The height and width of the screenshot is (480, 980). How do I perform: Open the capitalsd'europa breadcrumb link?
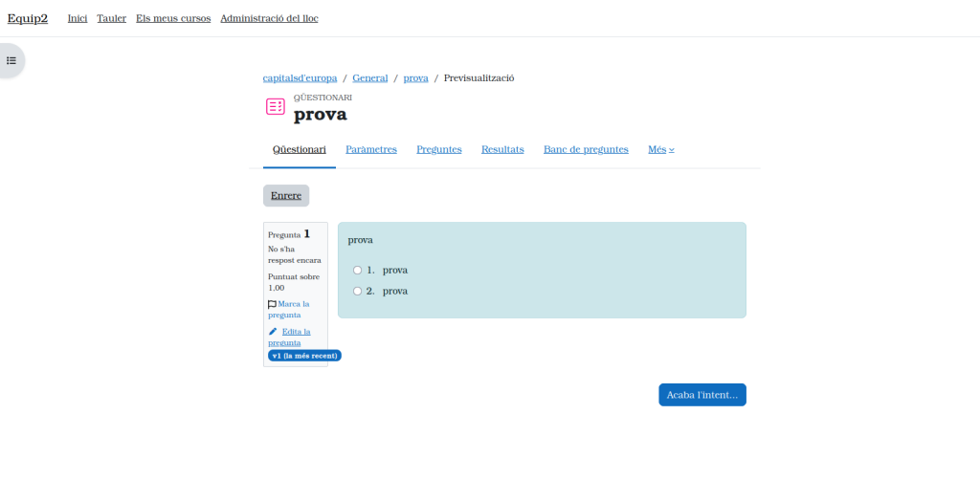(x=299, y=78)
